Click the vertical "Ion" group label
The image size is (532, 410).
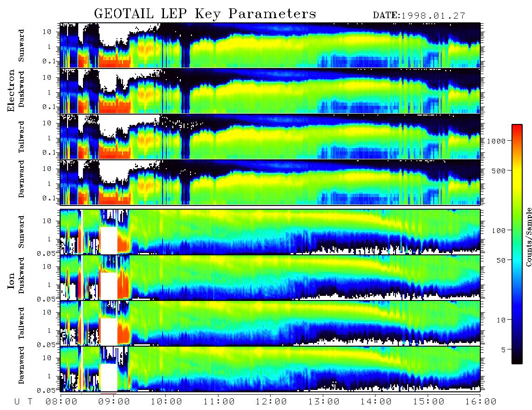pyautogui.click(x=11, y=280)
